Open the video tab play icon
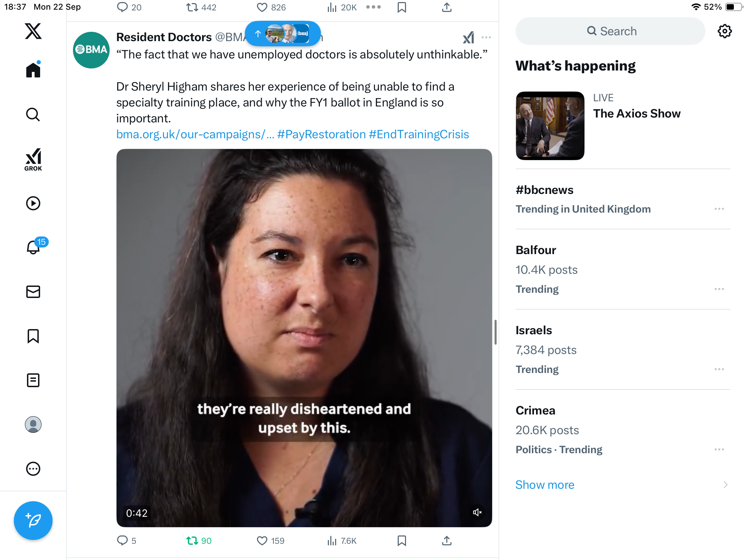Screen dimensions: 747x560 (33, 203)
